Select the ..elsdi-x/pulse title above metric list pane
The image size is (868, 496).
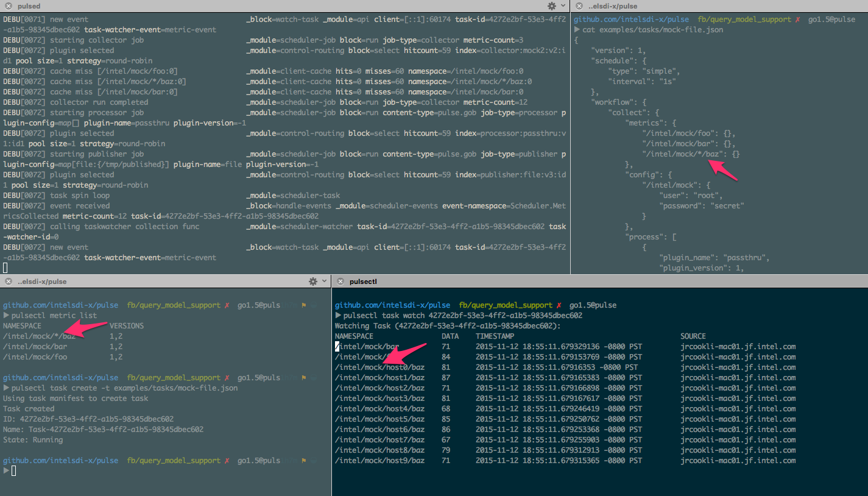coord(42,282)
